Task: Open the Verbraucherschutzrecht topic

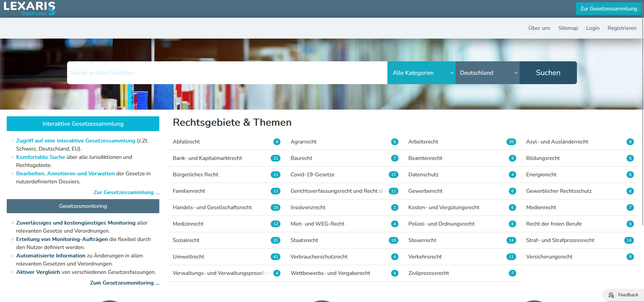Action: pyautogui.click(x=319, y=257)
